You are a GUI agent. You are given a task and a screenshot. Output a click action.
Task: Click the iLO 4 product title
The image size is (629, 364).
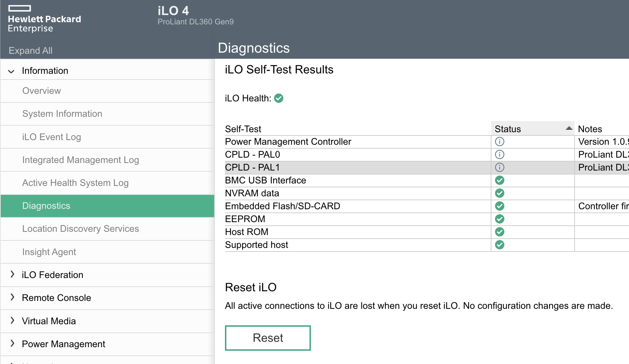[173, 11]
